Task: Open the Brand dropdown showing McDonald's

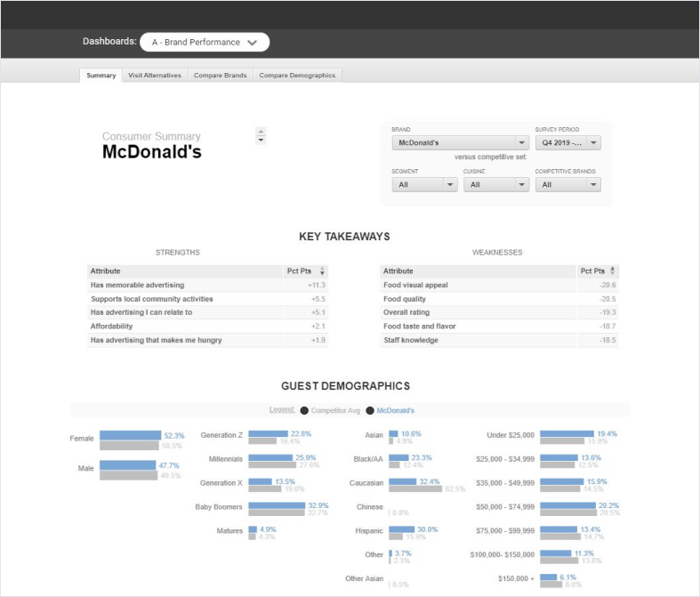Action: [460, 143]
